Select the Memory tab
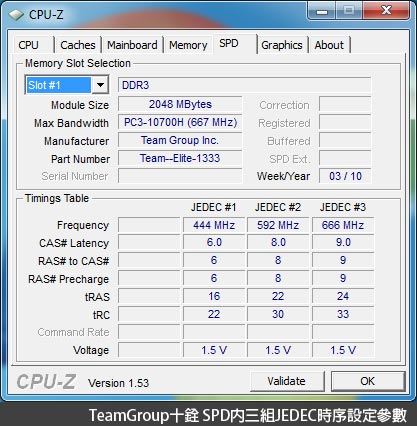This screenshot has height=426, width=417. 188,45
